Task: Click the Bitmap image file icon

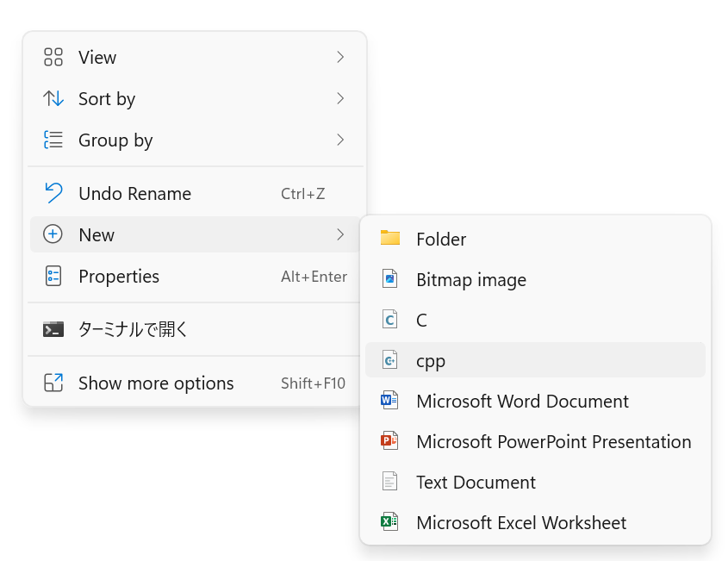Action: coord(390,279)
